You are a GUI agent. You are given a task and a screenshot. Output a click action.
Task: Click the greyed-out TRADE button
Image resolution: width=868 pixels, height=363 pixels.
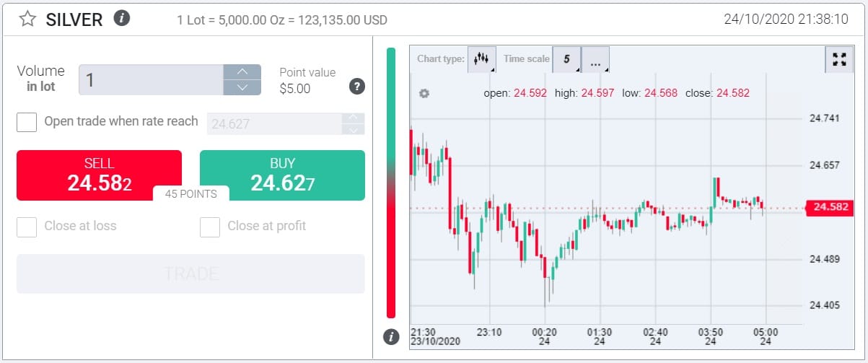tap(190, 274)
